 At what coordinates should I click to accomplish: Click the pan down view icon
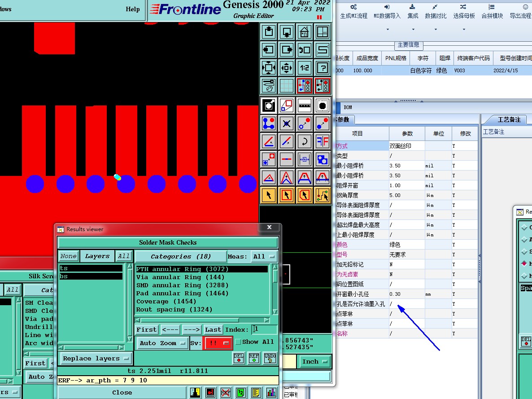pos(286,32)
